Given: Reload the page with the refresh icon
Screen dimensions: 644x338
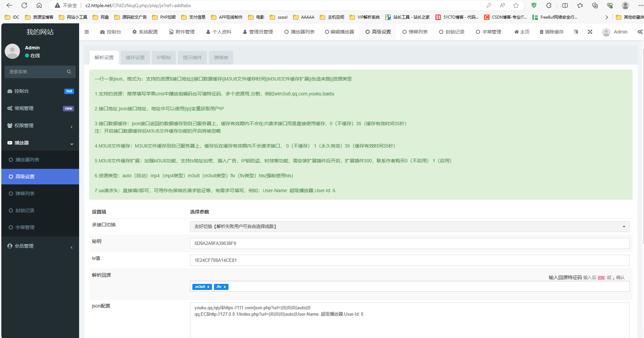Looking at the screenshot, I should pyautogui.click(x=24, y=5).
